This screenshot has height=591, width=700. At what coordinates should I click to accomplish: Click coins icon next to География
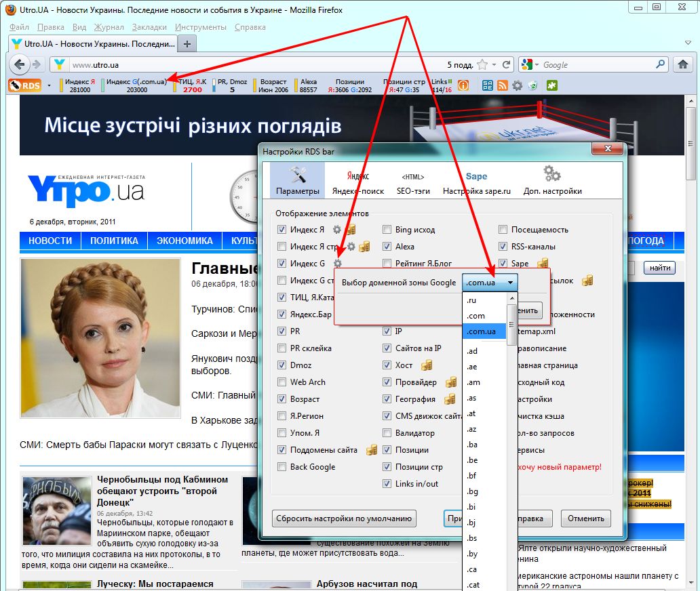pos(450,399)
